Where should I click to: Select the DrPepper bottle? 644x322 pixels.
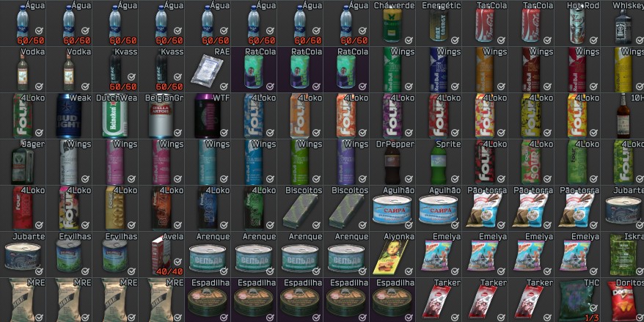392,162
